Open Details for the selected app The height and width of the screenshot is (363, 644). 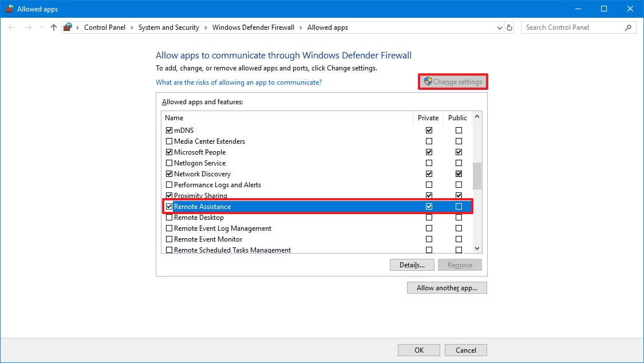412,265
